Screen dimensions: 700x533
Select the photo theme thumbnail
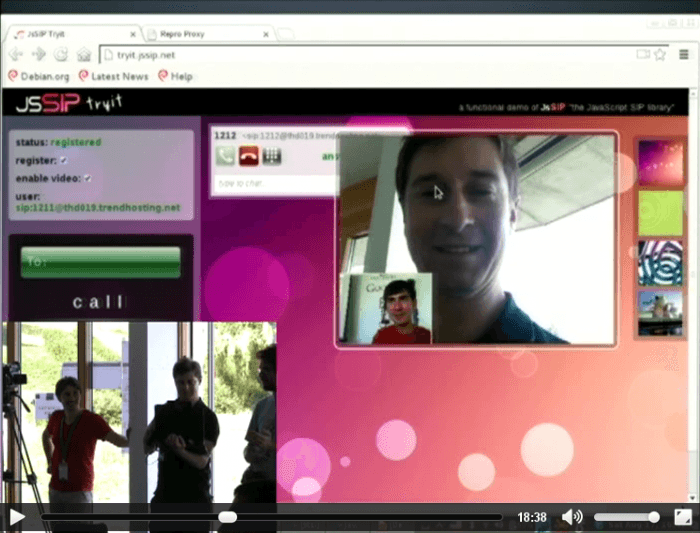click(x=660, y=313)
